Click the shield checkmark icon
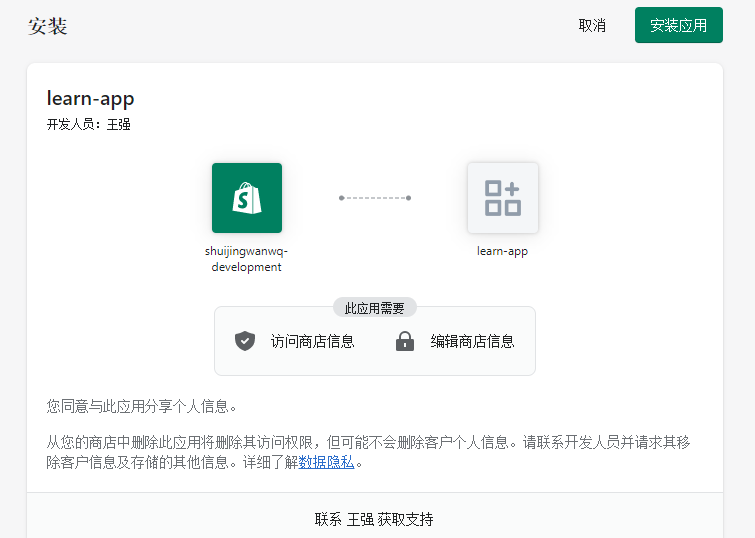 245,341
